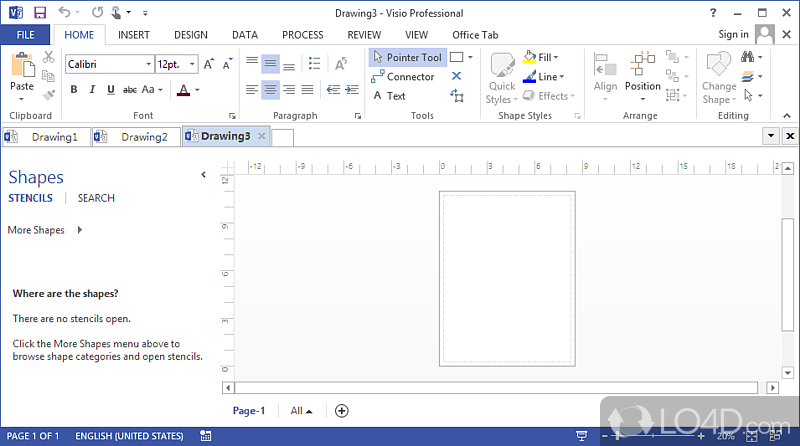Undo the last action
Image resolution: width=800 pixels, height=446 pixels.
(x=64, y=12)
